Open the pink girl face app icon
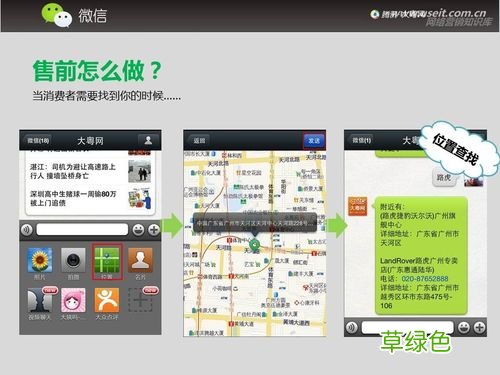The image size is (500, 375). click(x=73, y=300)
